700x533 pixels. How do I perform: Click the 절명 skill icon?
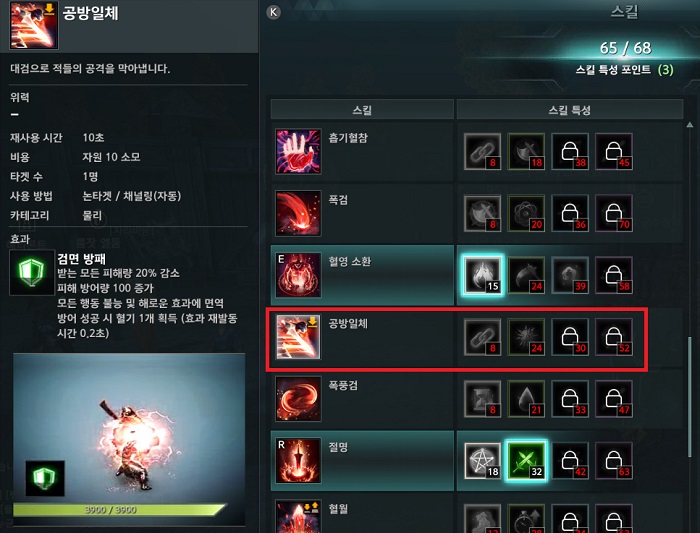click(x=298, y=460)
